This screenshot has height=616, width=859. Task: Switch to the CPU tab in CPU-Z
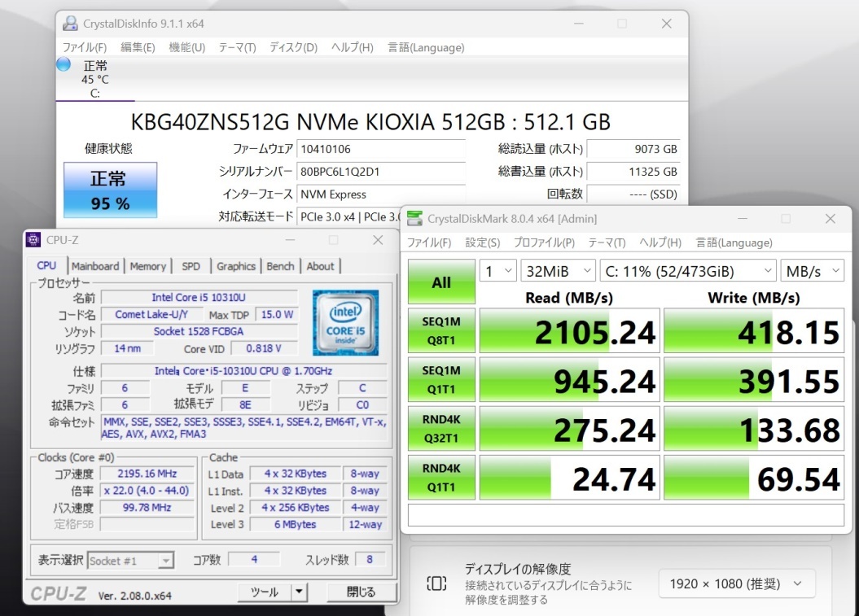click(x=46, y=265)
